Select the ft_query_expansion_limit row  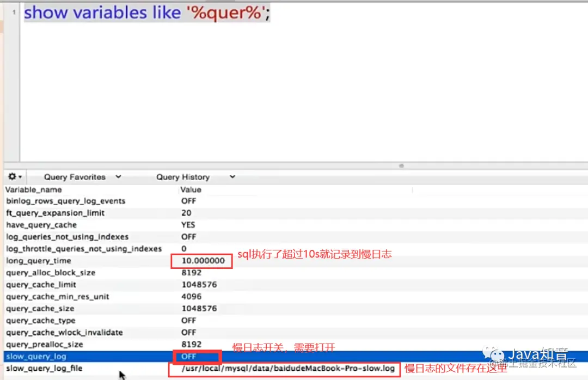(296, 213)
